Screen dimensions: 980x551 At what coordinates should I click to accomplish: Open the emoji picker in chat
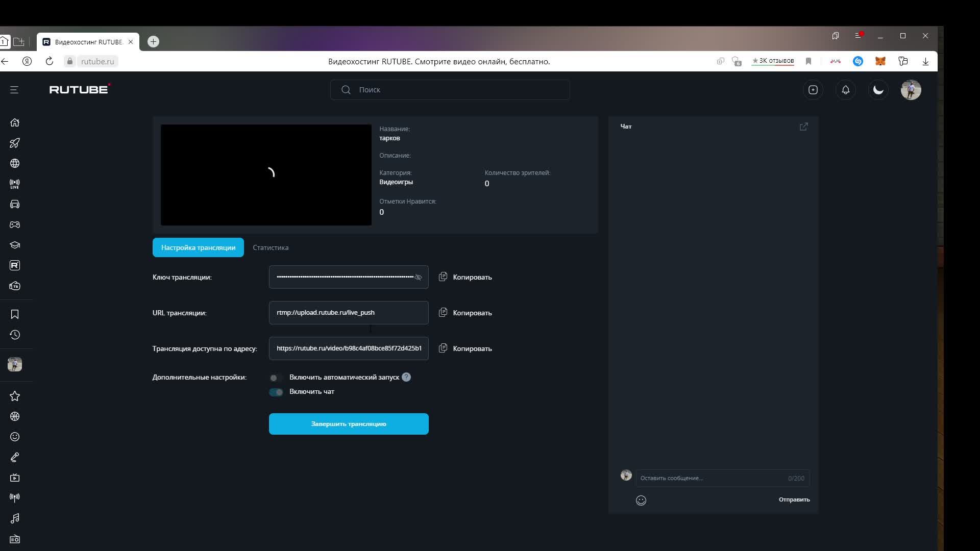(x=641, y=500)
